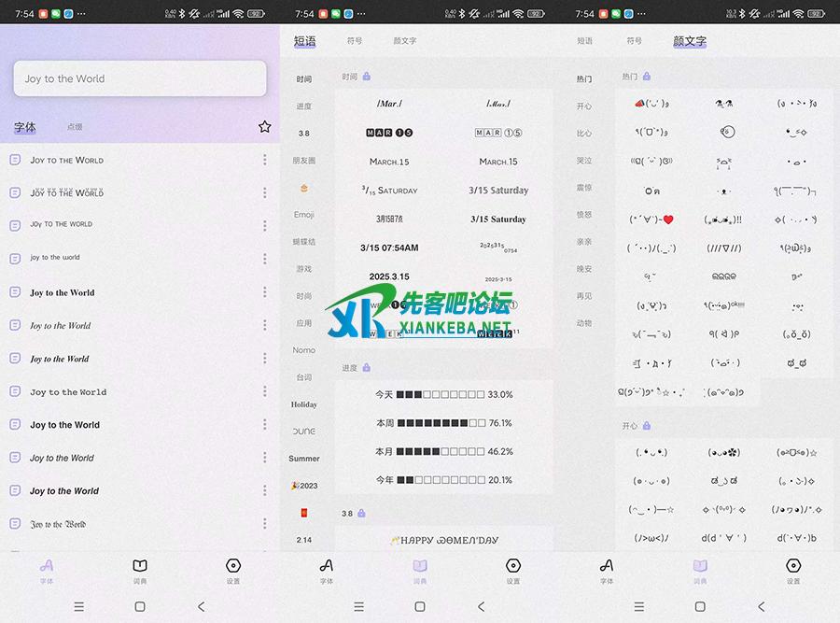Open three-dot menu for first small-caps font row
Screen dimensions: 840x623
pyautogui.click(x=265, y=160)
